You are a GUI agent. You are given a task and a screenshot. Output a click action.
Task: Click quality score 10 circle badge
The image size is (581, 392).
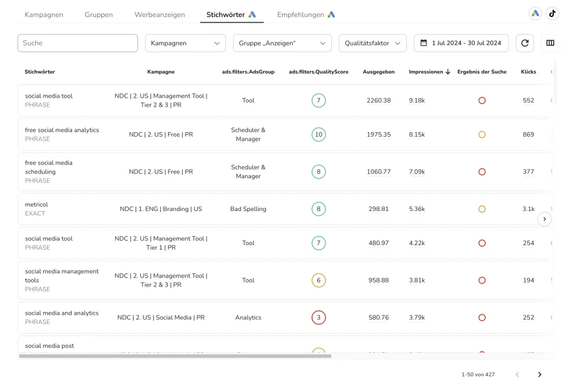coord(318,135)
